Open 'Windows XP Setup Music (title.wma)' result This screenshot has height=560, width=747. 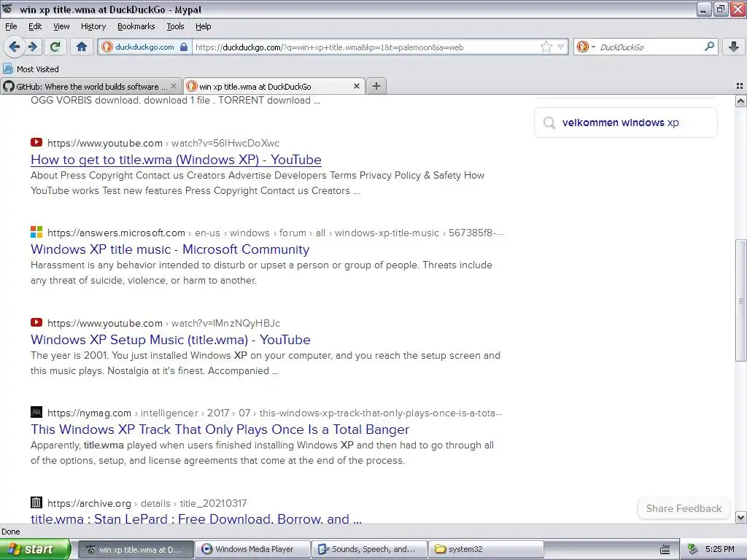171,340
